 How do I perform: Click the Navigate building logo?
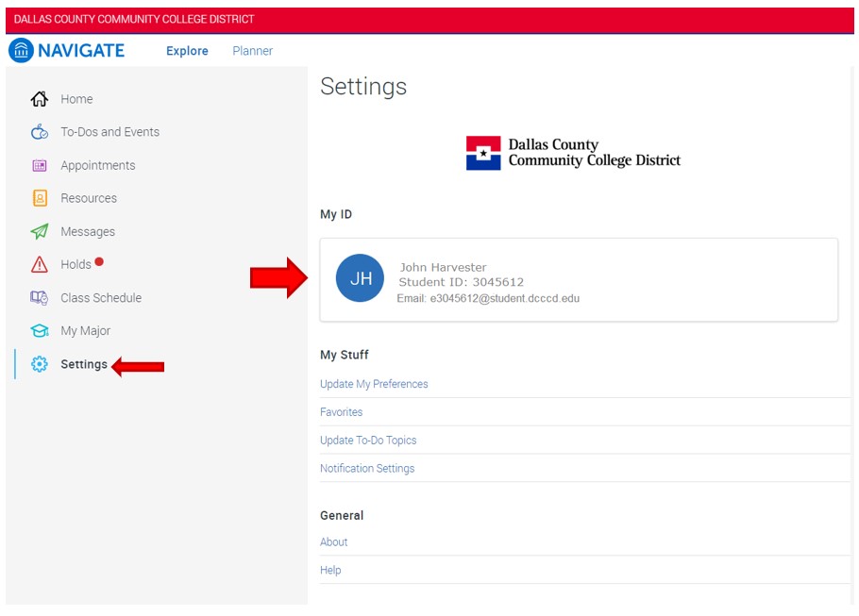click(21, 50)
